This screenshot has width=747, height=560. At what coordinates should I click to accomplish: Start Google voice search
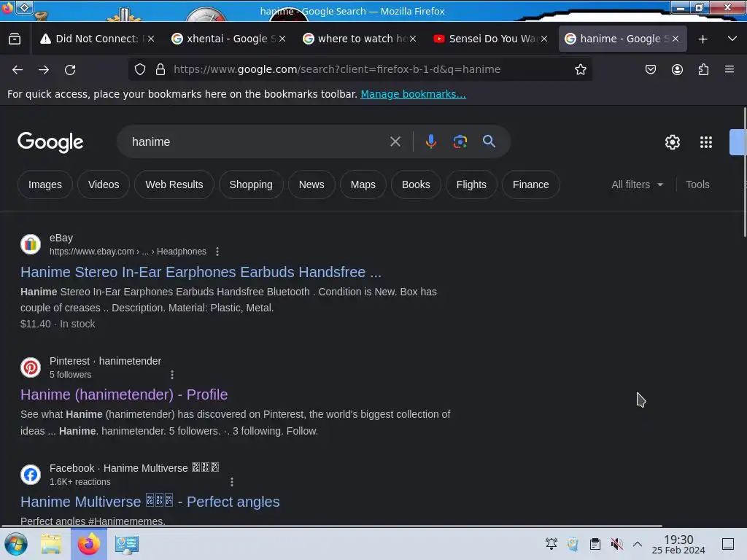pos(430,141)
